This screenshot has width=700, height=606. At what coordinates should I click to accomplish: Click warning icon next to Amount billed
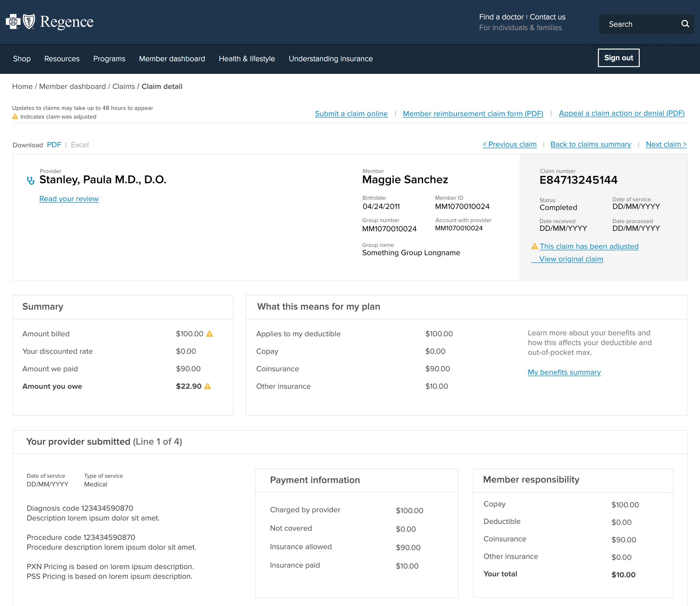pos(210,334)
